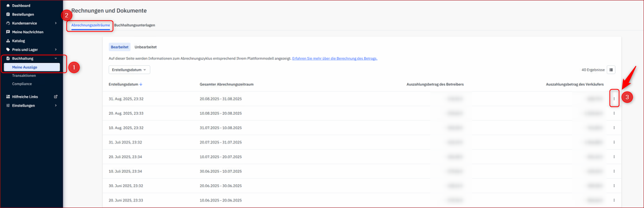Click the 40 Ergebnisse result count
Viewport: 644px width, 208px height.
(x=593, y=70)
